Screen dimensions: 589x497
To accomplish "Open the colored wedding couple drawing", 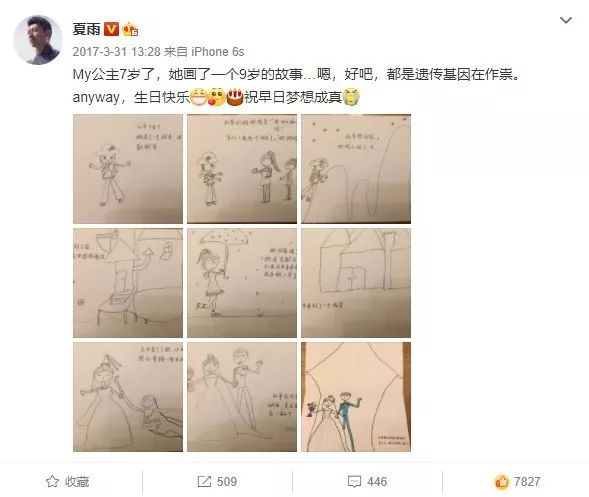I will coord(356,397).
